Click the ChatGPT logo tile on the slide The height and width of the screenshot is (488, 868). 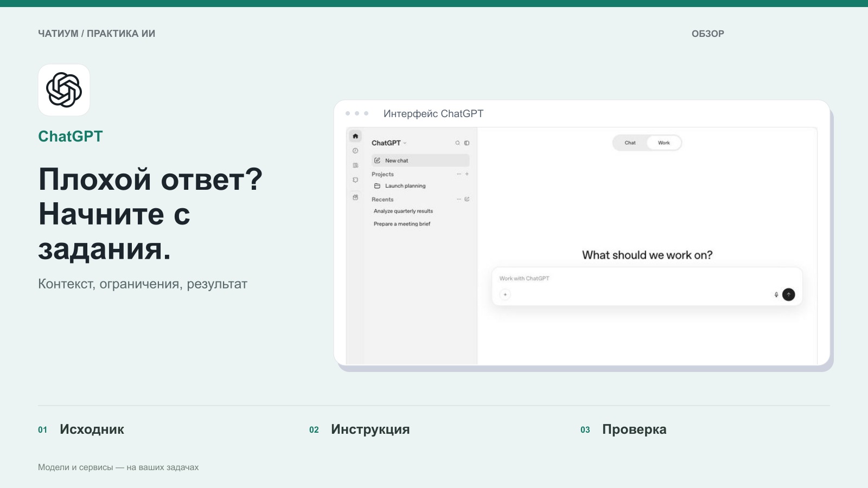coord(64,90)
